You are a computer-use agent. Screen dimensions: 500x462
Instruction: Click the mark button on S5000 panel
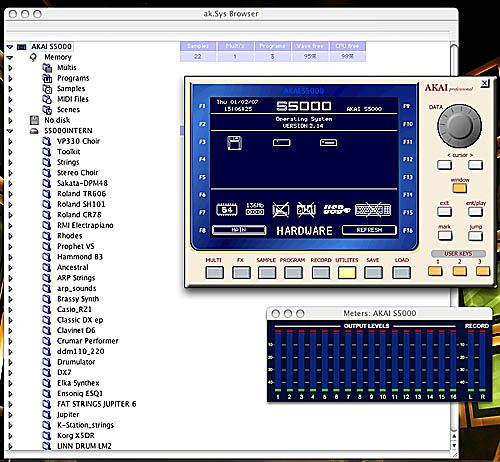[x=445, y=236]
